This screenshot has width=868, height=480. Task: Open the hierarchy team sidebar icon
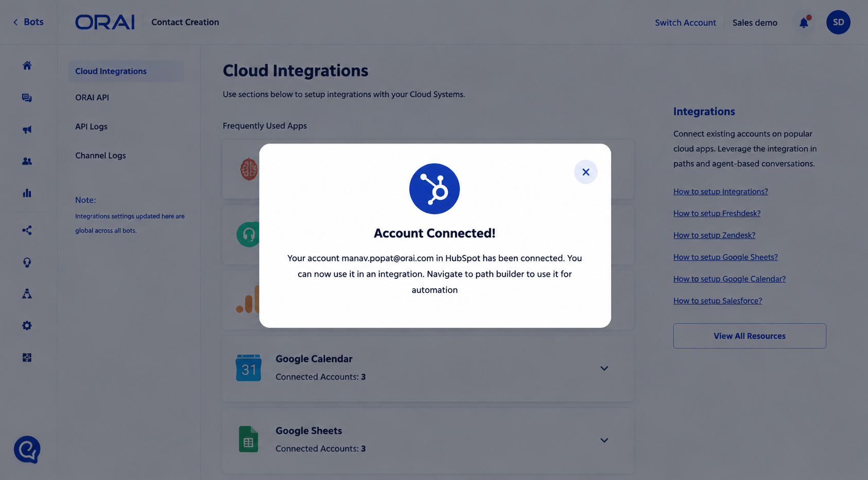click(x=27, y=294)
